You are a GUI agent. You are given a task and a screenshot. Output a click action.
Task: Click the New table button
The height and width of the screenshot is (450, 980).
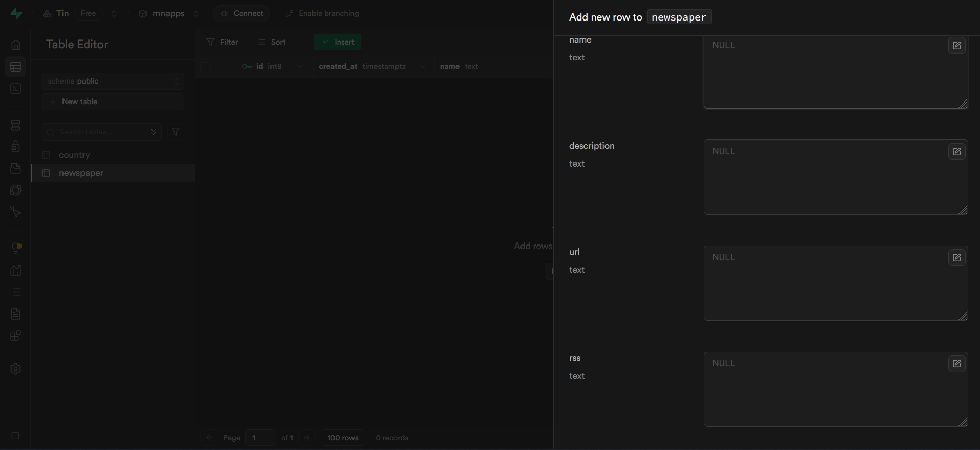(113, 101)
